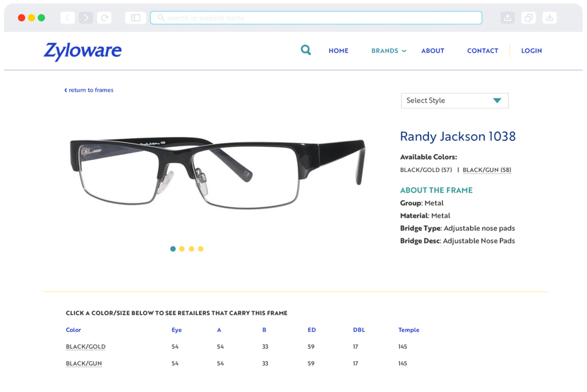This screenshot has width=587, height=392.
Task: Click the browser address search field
Action: (316, 18)
